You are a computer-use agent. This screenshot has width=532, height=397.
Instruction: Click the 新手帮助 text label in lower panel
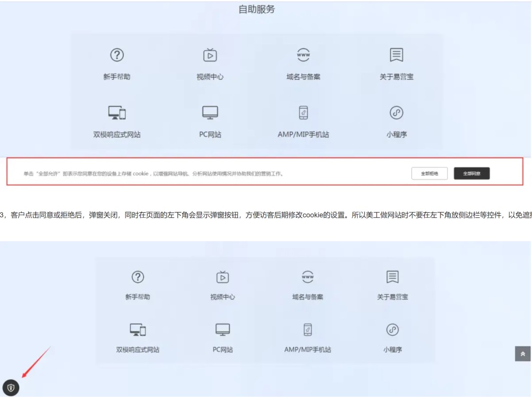pyautogui.click(x=138, y=297)
